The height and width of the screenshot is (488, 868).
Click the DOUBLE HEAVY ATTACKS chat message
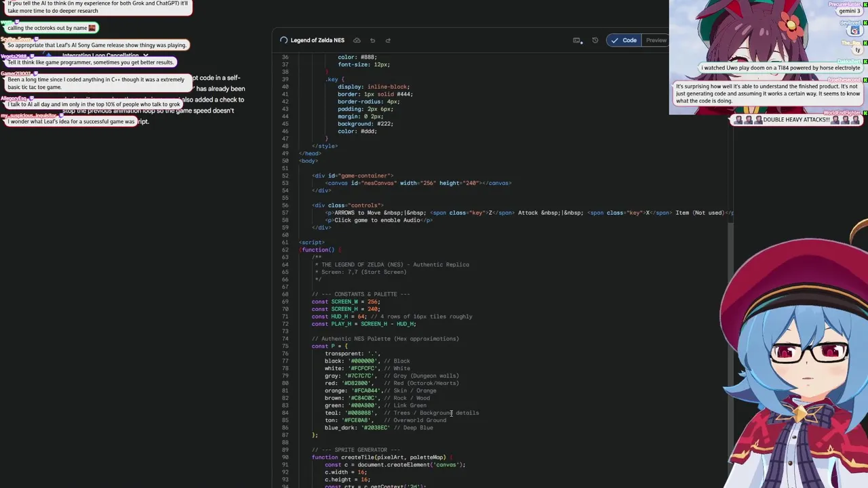[796, 120]
